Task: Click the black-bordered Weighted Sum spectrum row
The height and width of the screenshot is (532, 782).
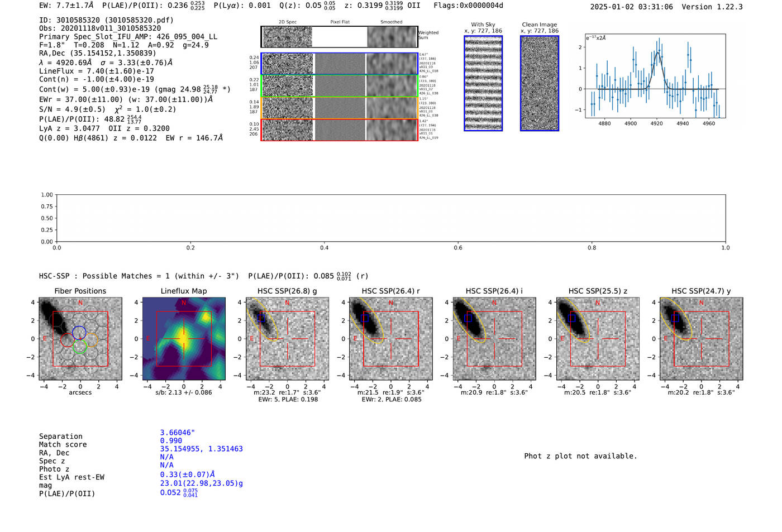Action: [340, 37]
